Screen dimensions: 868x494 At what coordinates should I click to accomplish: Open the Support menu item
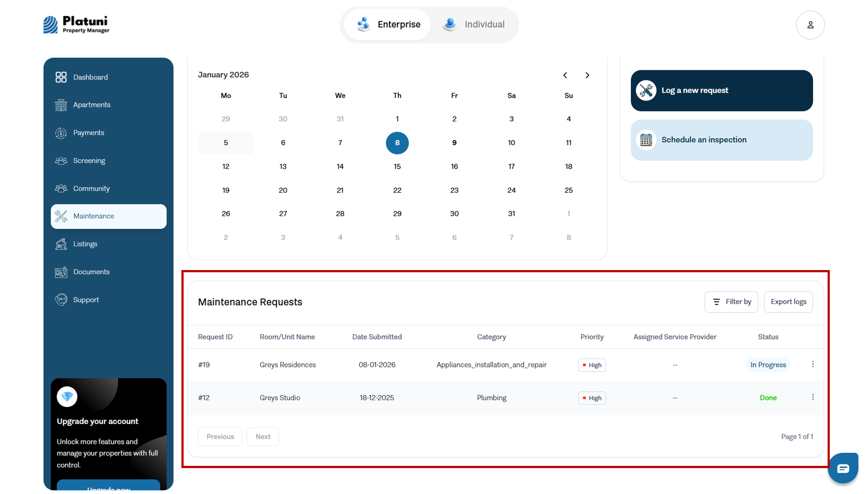[108, 299]
